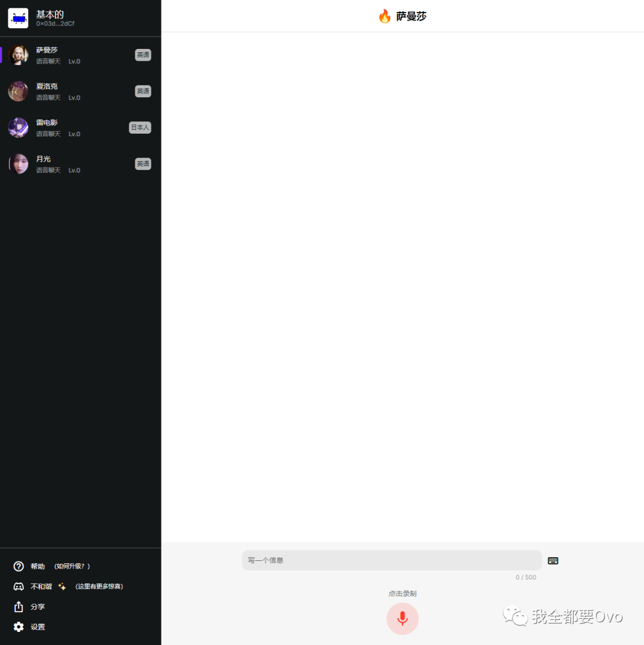Viewport: 644px width, 645px height.
Task: Open the 雷电影 conversation
Action: tap(80, 128)
